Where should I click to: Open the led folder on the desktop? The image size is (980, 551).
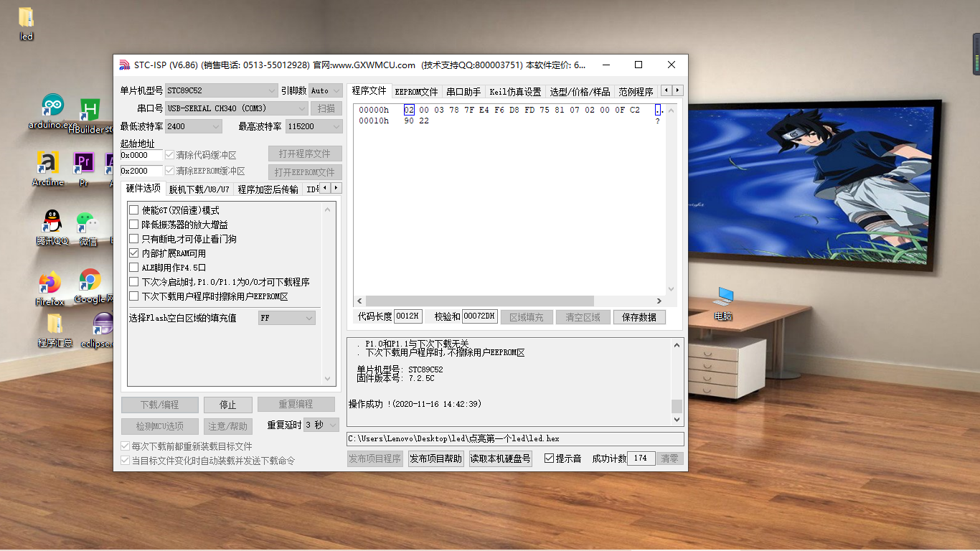coord(26,23)
